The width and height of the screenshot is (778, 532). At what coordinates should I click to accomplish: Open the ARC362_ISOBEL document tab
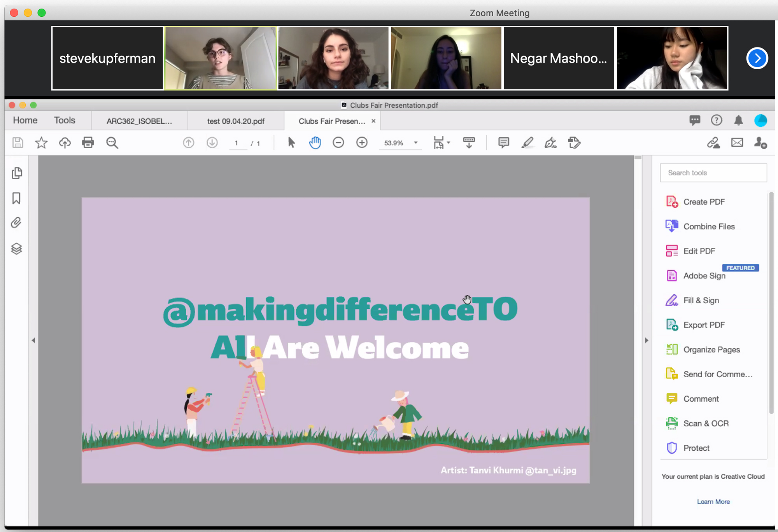[x=139, y=121]
